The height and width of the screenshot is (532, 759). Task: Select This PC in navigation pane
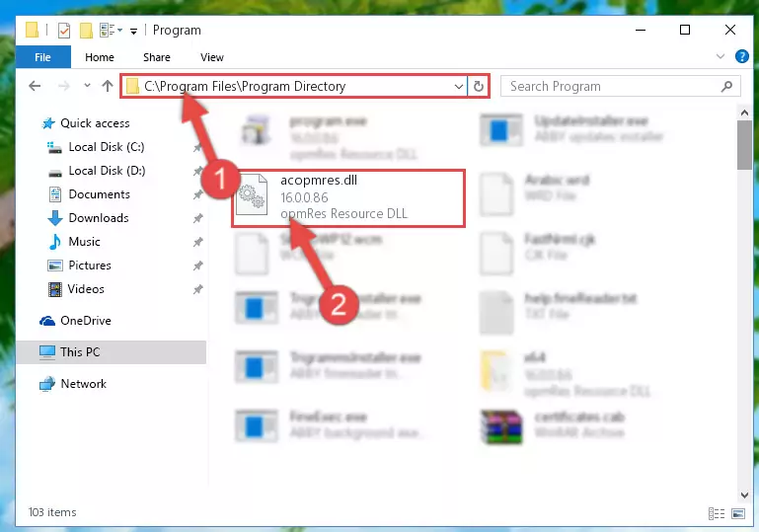112,352
